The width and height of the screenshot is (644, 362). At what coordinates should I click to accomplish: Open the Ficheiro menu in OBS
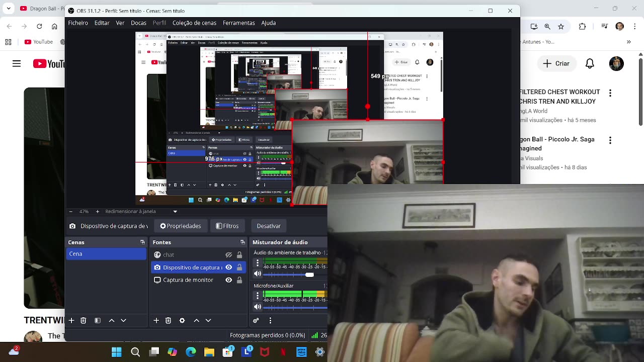click(78, 23)
